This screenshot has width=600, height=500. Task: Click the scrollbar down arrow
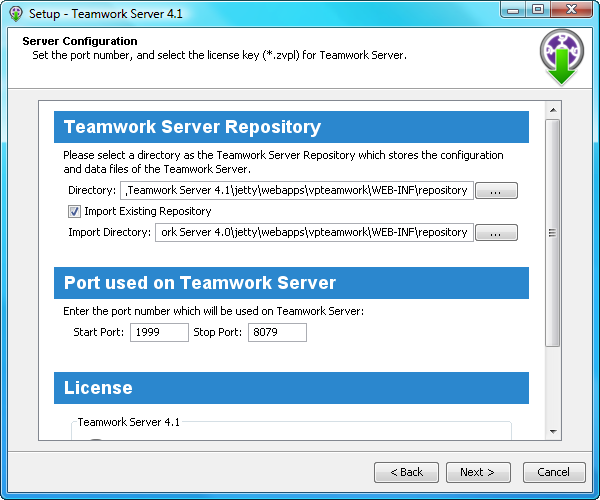(553, 432)
